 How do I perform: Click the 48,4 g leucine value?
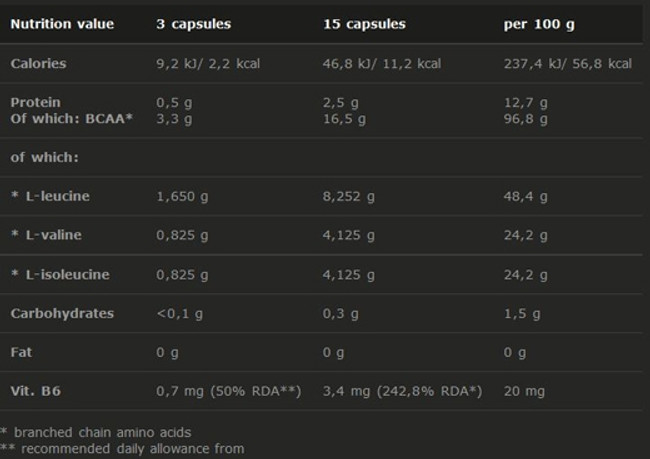(x=524, y=196)
